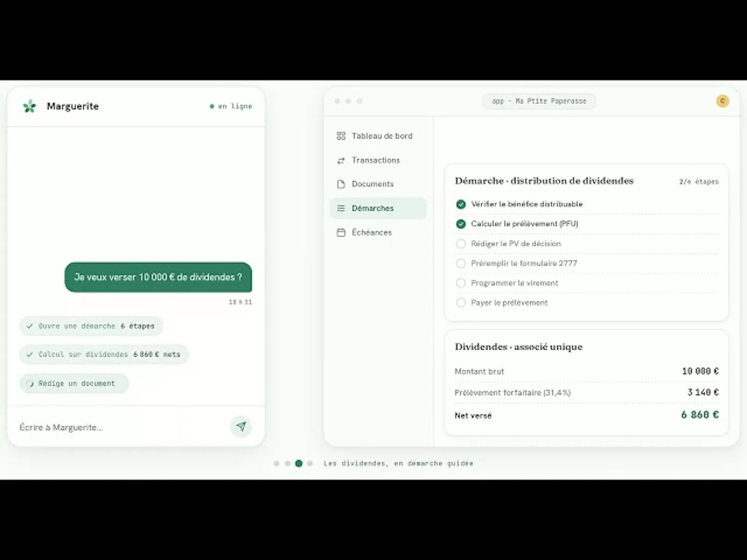Click the yellow user avatar icon
The height and width of the screenshot is (560, 747).
(722, 101)
